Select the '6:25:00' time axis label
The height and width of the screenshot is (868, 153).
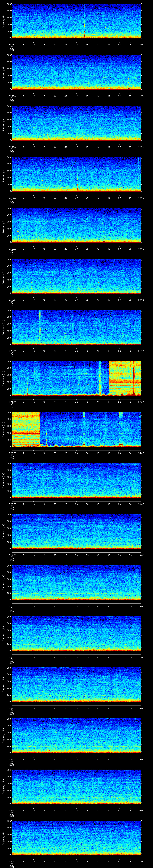point(12,606)
